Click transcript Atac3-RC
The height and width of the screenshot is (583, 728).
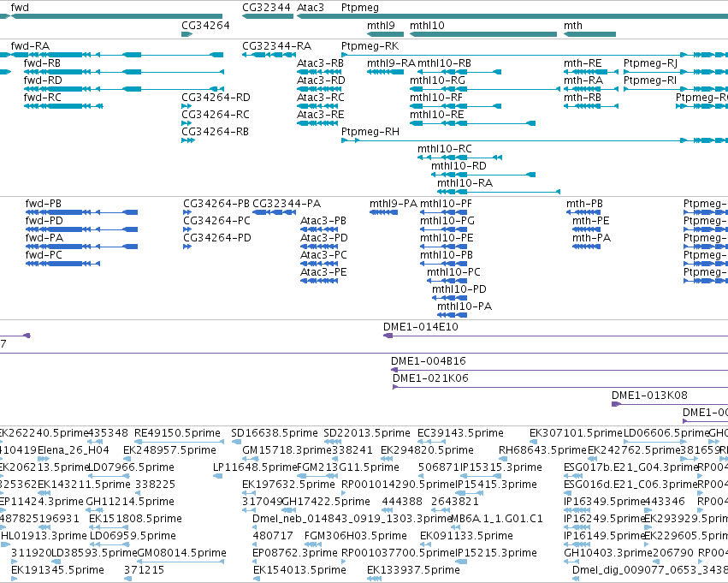point(317,106)
